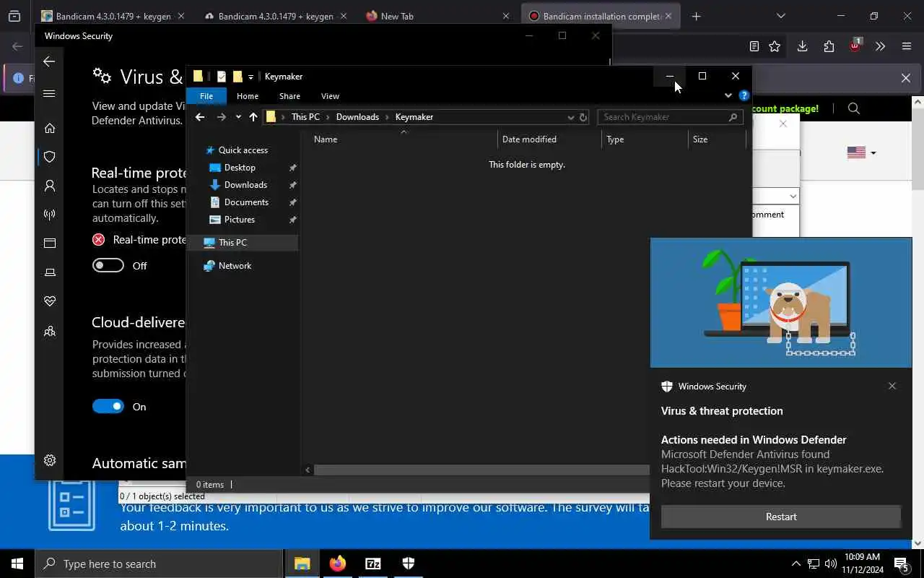This screenshot has height=578, width=924.
Task: Open the Windows Security hamburger menu
Action: coord(49,93)
